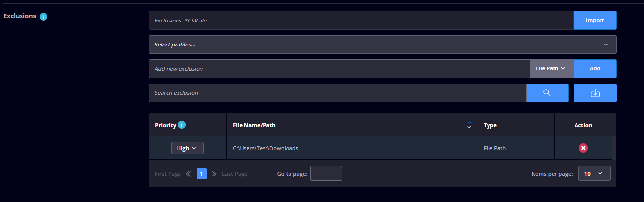Click the download/export exclusions icon button
Viewport: 644px width, 202px height.
(595, 93)
